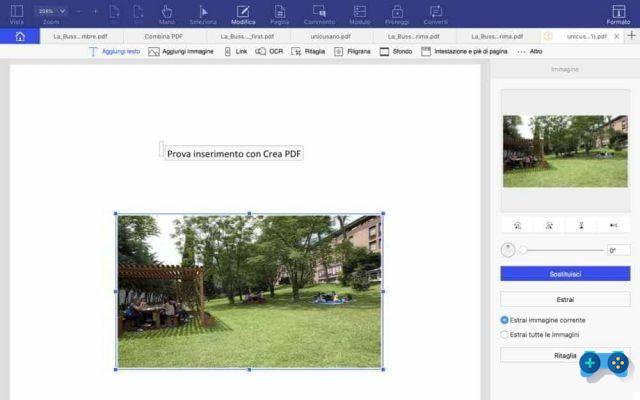Choose Ritaglia in the edit toolbar
The height and width of the screenshot is (400, 640).
click(308, 51)
